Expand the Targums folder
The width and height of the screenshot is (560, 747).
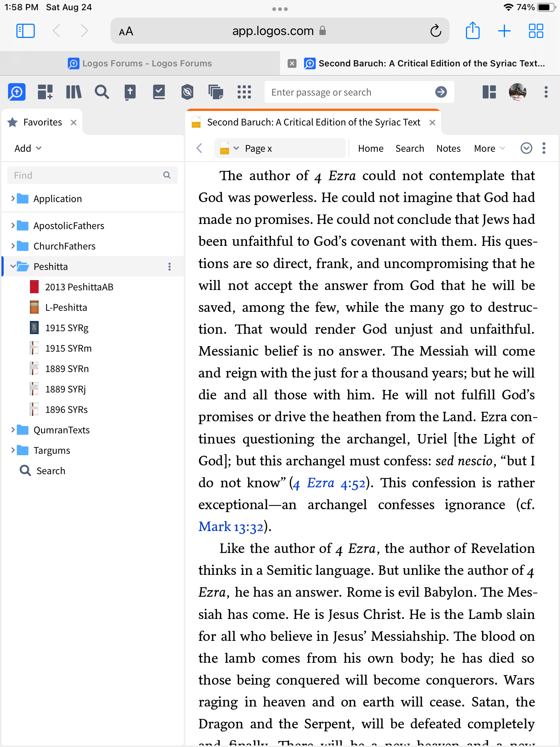click(x=13, y=450)
